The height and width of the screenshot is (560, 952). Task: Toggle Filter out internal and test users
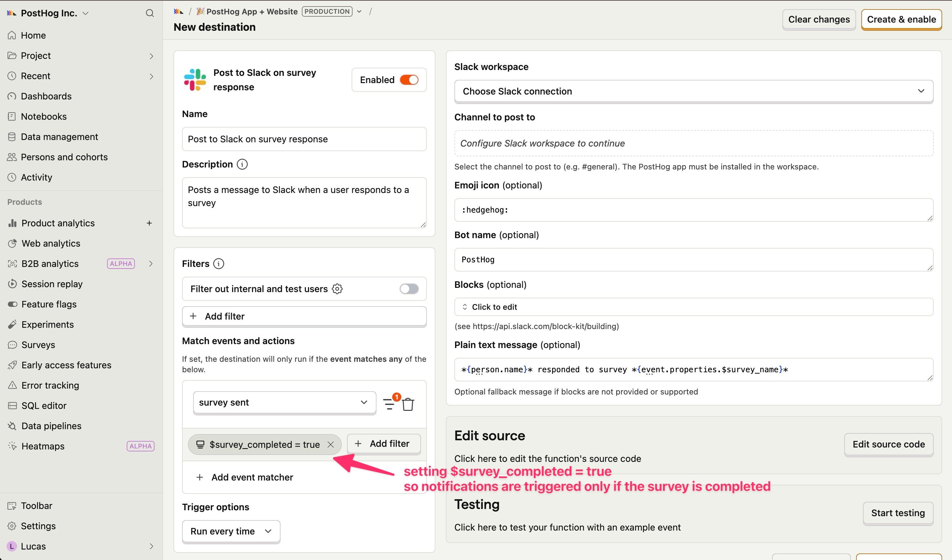(409, 289)
